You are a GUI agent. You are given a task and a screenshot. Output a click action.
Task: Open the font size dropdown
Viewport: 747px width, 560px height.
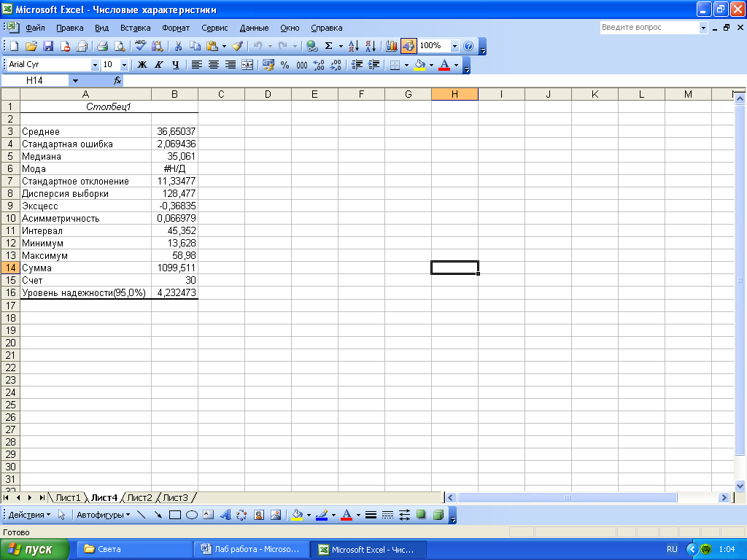124,65
